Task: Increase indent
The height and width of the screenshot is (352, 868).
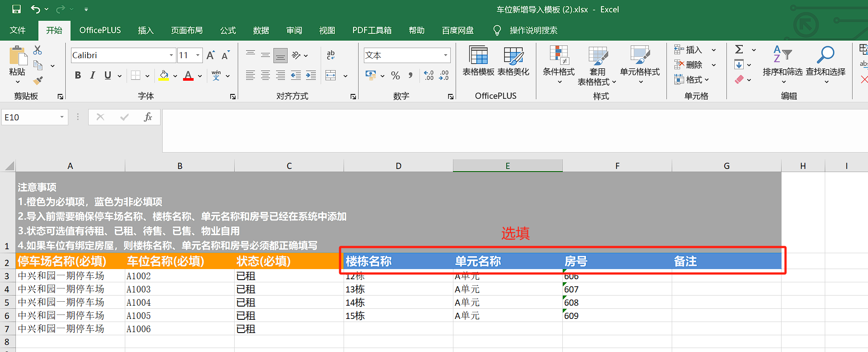Action: pos(311,75)
